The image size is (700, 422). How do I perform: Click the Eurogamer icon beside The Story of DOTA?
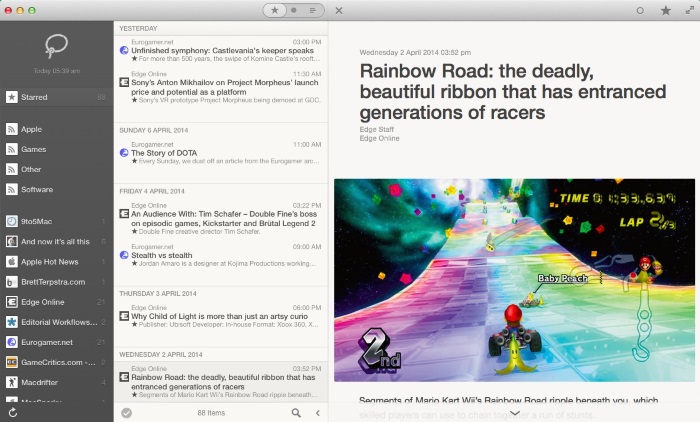pos(124,153)
